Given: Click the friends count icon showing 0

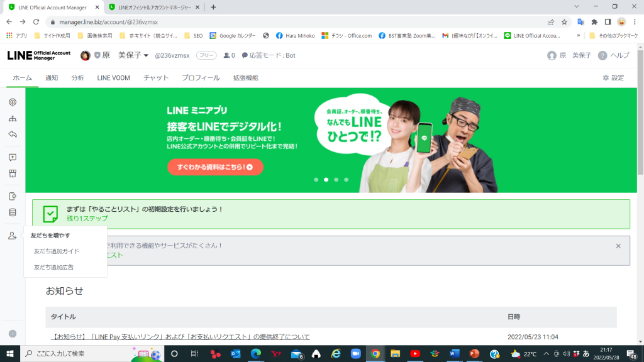Looking at the screenshot, I should tap(226, 55).
